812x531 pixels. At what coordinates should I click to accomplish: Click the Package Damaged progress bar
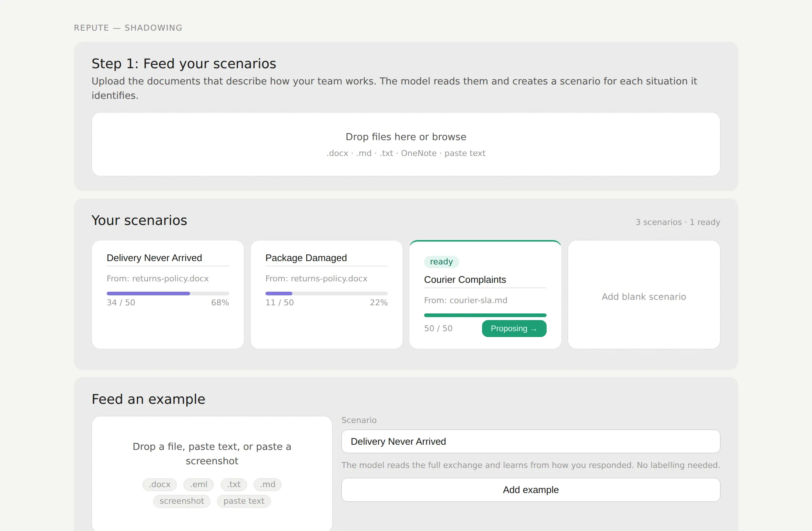pos(327,294)
